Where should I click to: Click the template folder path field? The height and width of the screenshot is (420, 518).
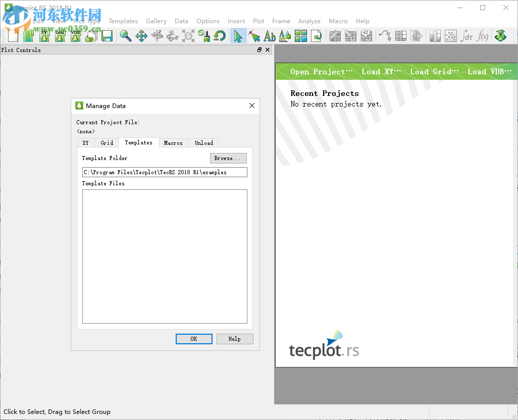tap(164, 172)
